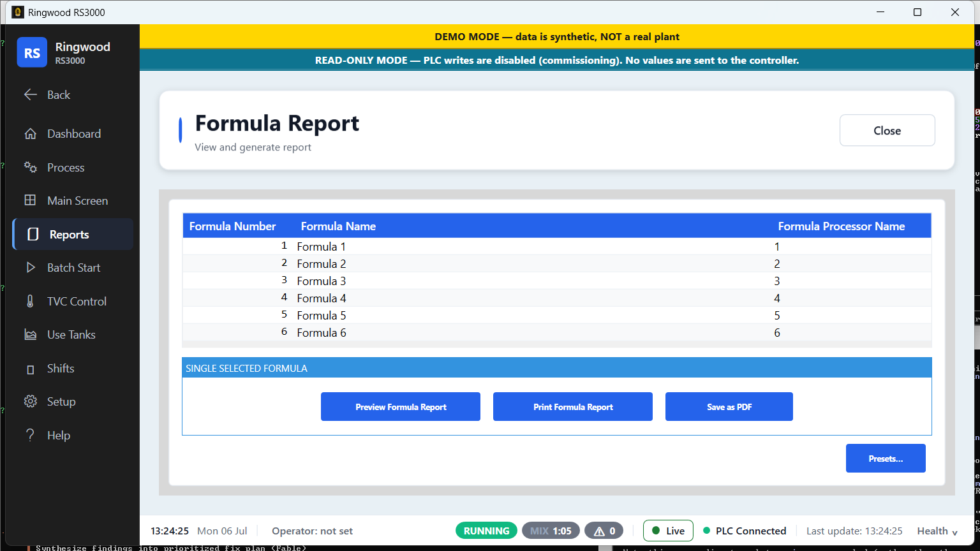
Task: Click the Process gears icon
Action: click(x=30, y=167)
